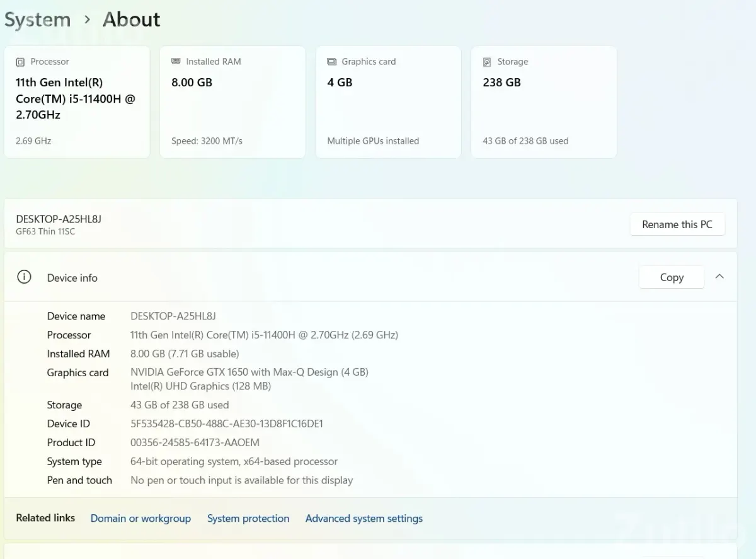Select the Product ID value 00356-24585-64173-AAOEM

coord(195,442)
